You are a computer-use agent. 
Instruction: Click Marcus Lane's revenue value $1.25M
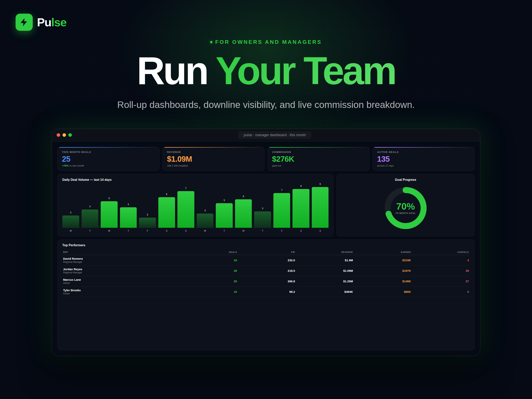[348, 281]
